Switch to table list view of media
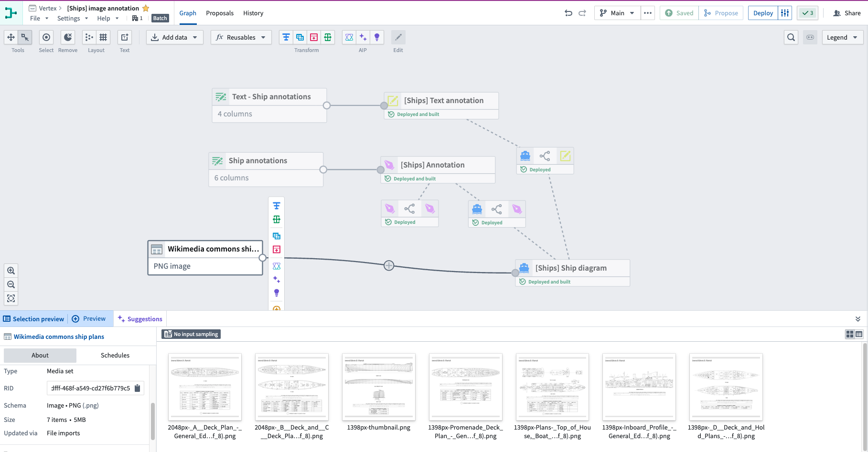This screenshot has width=868, height=452. [x=859, y=334]
